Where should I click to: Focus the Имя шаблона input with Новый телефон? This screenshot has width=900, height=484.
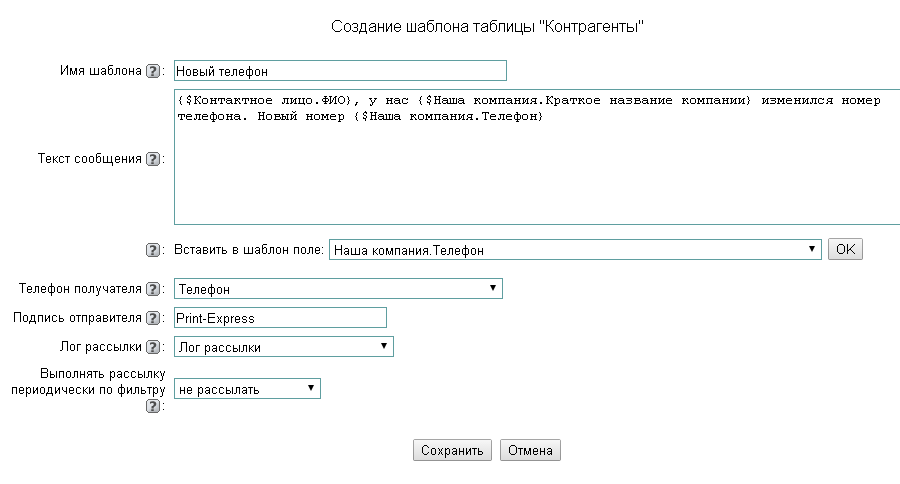(x=340, y=71)
